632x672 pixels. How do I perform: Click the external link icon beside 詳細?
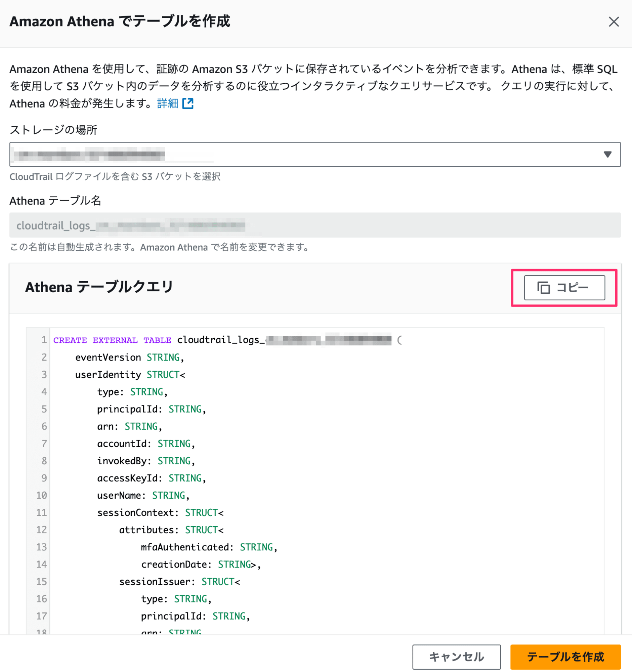(188, 103)
